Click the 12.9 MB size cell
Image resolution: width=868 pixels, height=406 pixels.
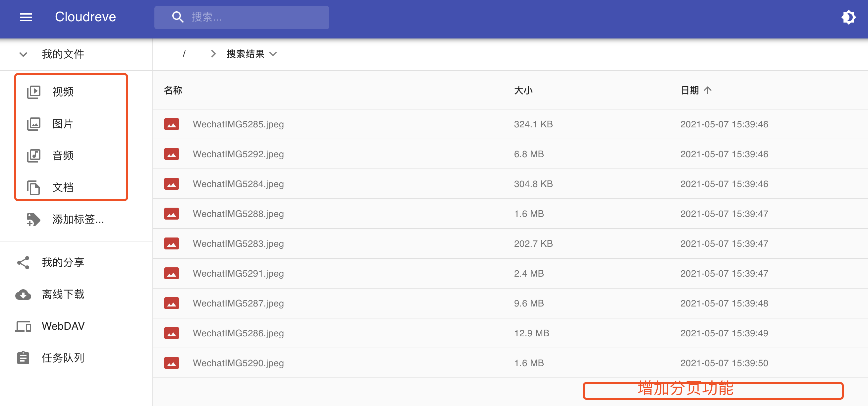tap(531, 333)
